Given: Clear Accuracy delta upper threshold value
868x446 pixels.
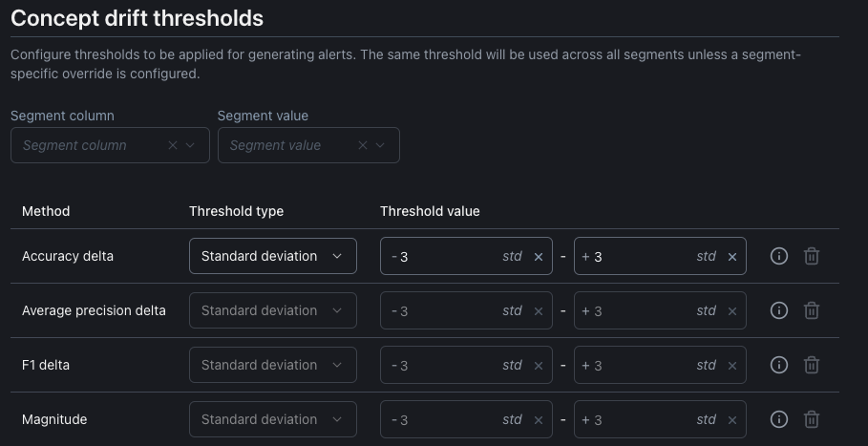Looking at the screenshot, I should pos(732,256).
